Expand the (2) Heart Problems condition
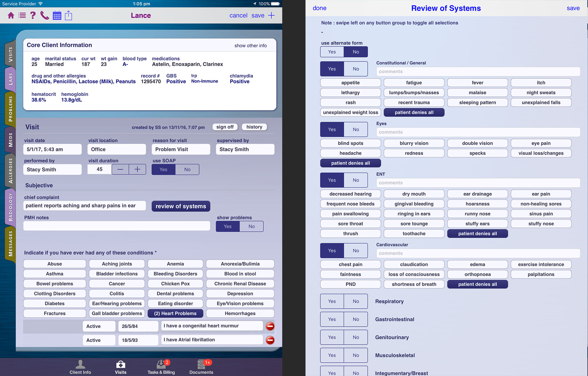The height and width of the screenshot is (376, 588). pos(175,313)
